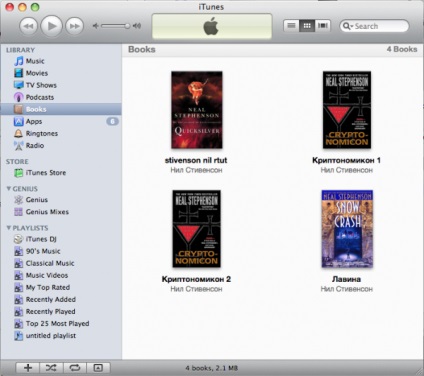Collapse the PLAYLISTS section triangle

click(x=9, y=228)
